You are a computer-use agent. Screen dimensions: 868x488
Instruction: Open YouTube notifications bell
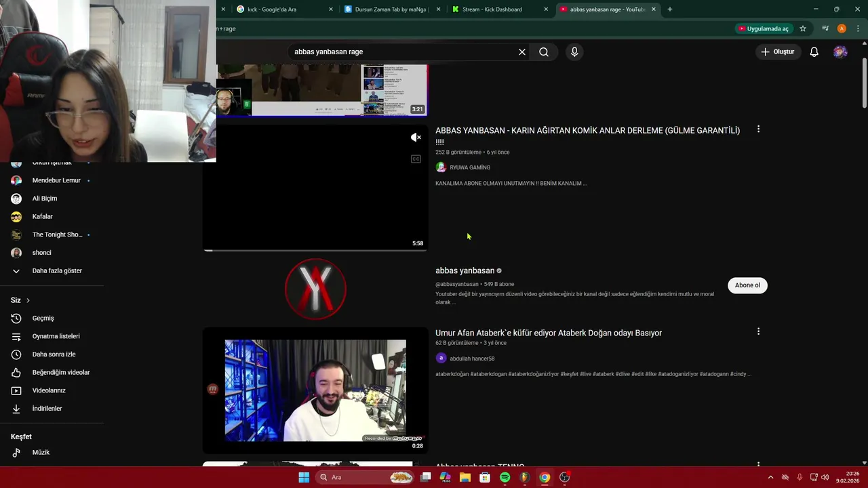click(814, 52)
